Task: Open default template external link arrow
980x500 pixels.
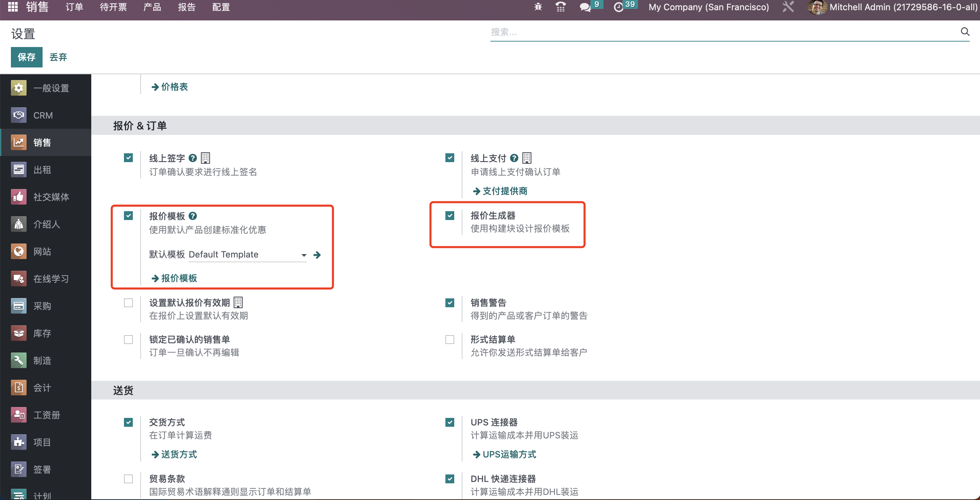Action: 317,255
